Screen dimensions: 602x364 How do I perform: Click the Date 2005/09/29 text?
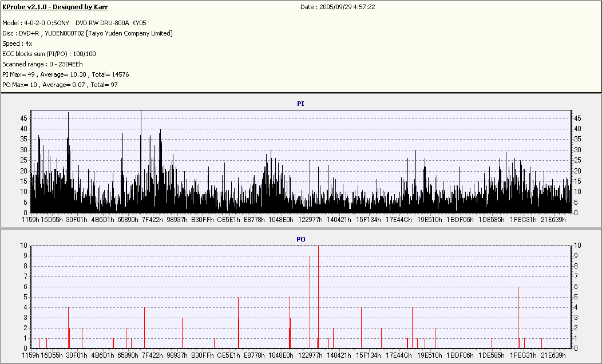coord(338,7)
